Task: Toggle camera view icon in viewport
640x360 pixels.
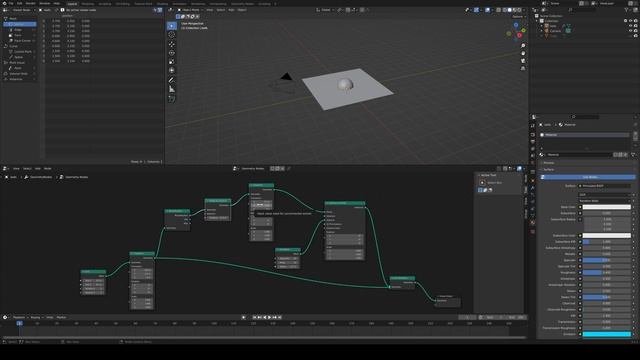Action: [523, 61]
